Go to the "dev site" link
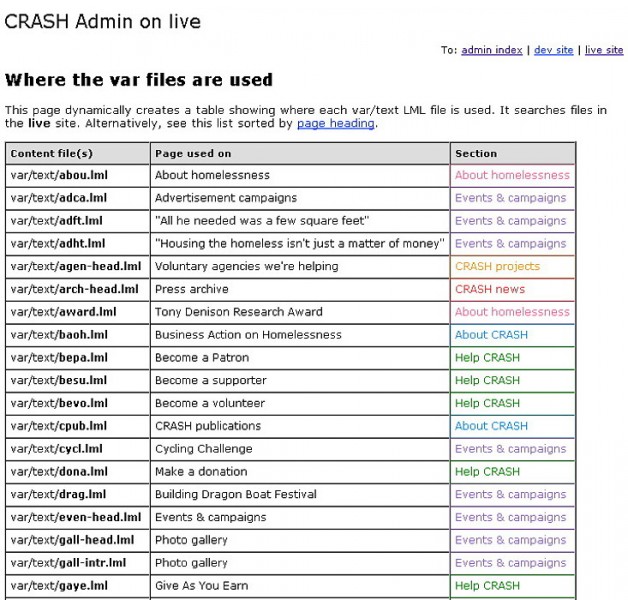 coord(553,50)
